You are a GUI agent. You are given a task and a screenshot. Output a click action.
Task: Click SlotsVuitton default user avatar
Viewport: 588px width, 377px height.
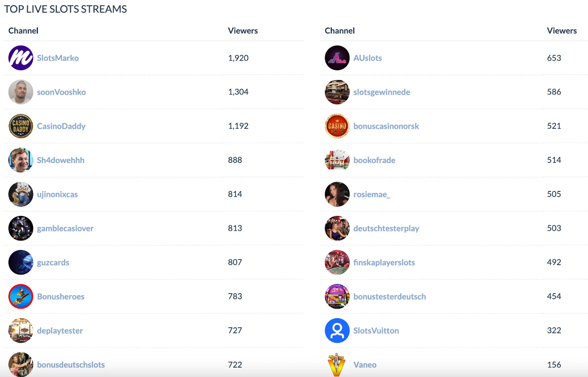337,330
